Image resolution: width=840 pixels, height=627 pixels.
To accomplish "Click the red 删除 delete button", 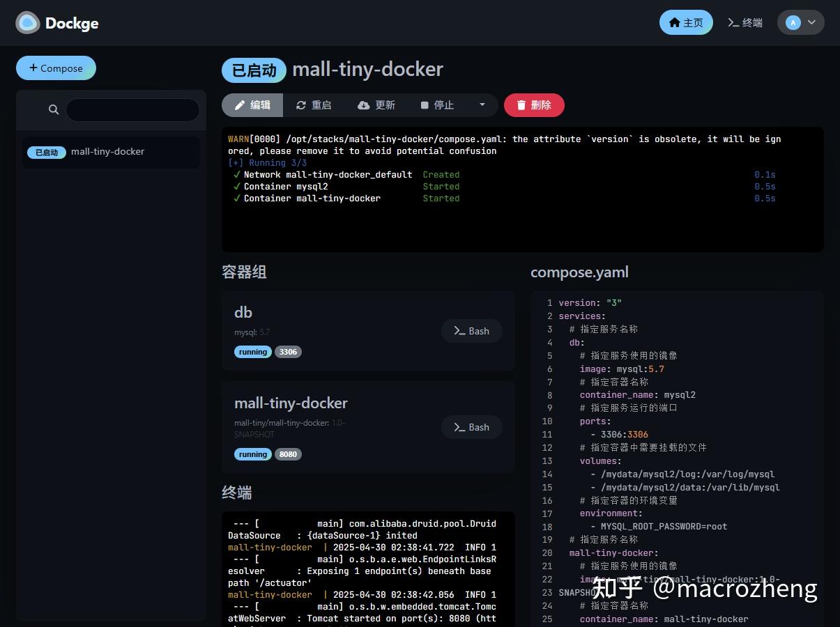I will click(x=534, y=105).
